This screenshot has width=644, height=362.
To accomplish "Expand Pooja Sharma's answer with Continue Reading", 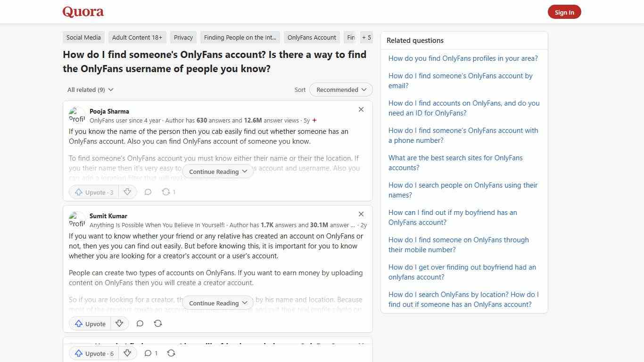I will (217, 172).
